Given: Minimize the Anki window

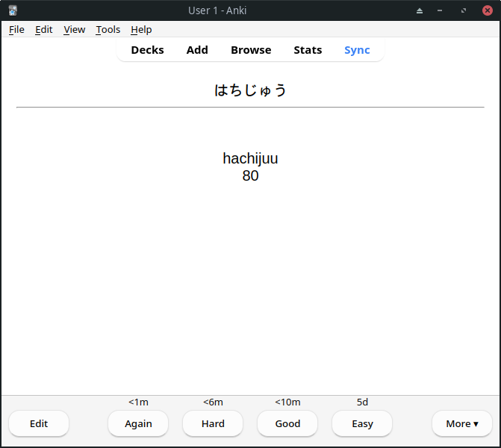Looking at the screenshot, I should 441,10.
